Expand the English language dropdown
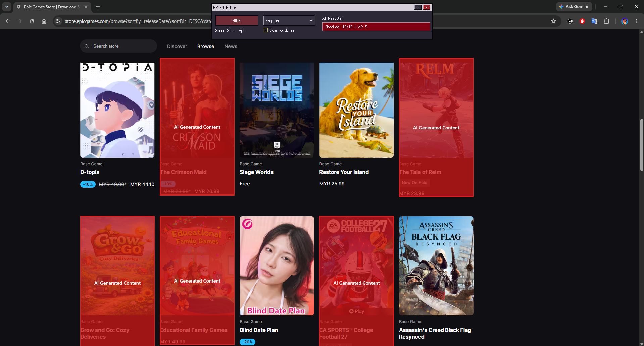The image size is (644, 346). point(289,20)
